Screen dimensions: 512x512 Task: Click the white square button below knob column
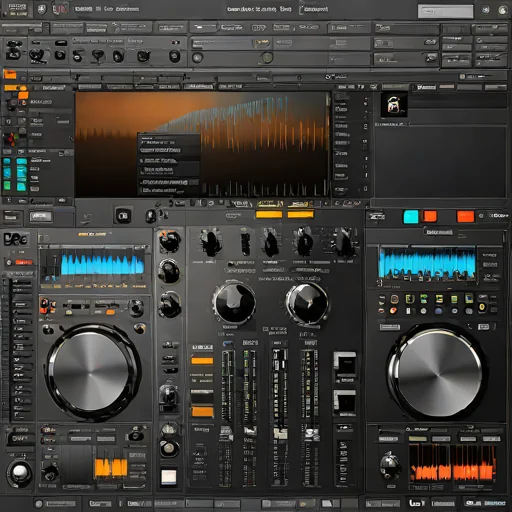pyautogui.click(x=169, y=477)
